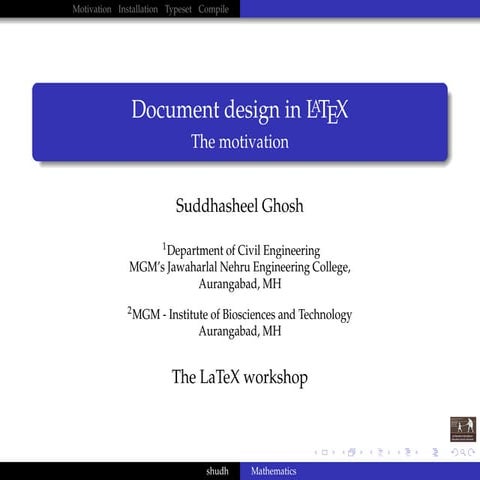Click the 'Mathematics' footer title text
This screenshot has height=480, width=480.
click(x=274, y=471)
